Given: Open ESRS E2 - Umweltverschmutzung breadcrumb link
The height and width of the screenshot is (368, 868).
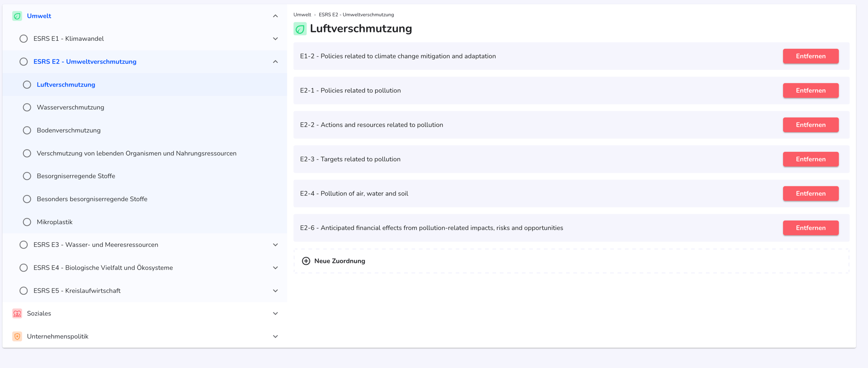Looking at the screenshot, I should coord(356,15).
